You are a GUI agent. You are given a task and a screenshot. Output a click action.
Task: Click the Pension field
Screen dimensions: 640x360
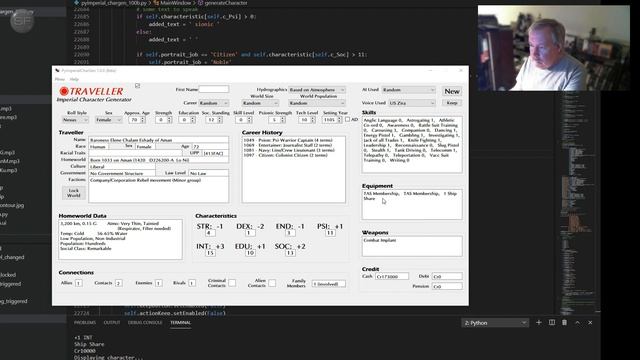pyautogui.click(x=447, y=287)
